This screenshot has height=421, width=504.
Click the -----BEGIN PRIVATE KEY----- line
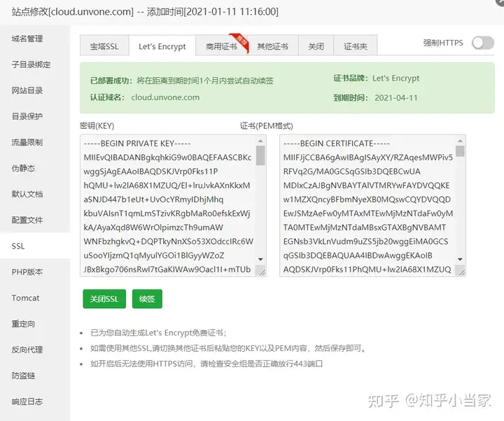click(137, 144)
